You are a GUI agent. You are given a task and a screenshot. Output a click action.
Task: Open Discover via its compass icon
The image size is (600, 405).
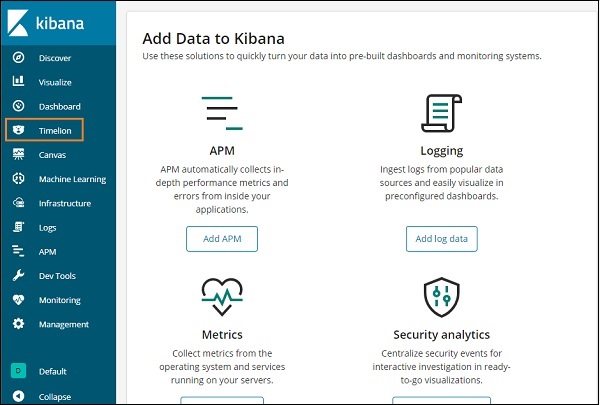[18, 58]
